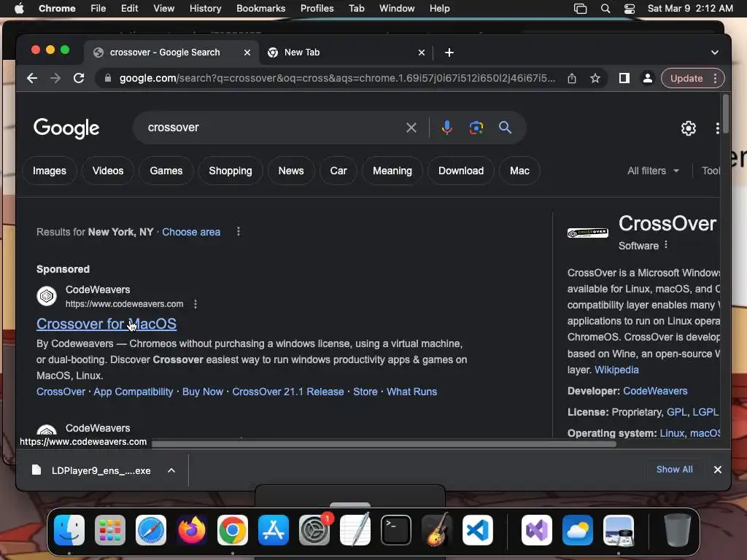The width and height of the screenshot is (747, 560).
Task: Open Trash in the Dock
Action: click(x=677, y=530)
